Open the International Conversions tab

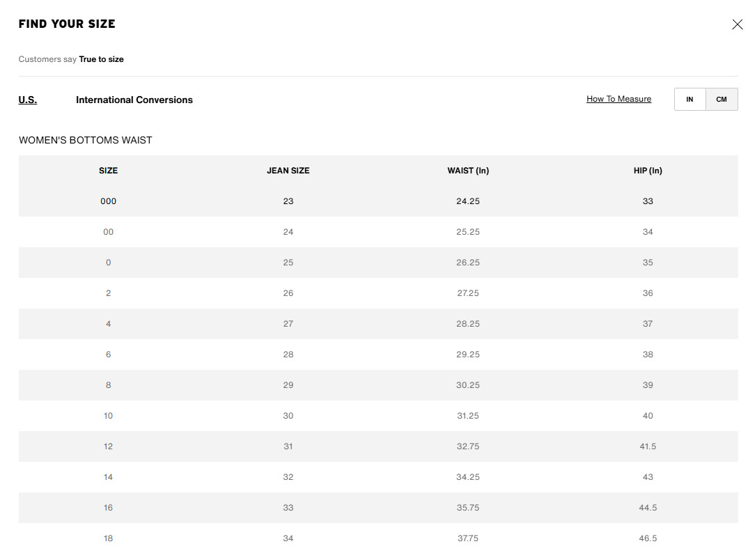(134, 100)
